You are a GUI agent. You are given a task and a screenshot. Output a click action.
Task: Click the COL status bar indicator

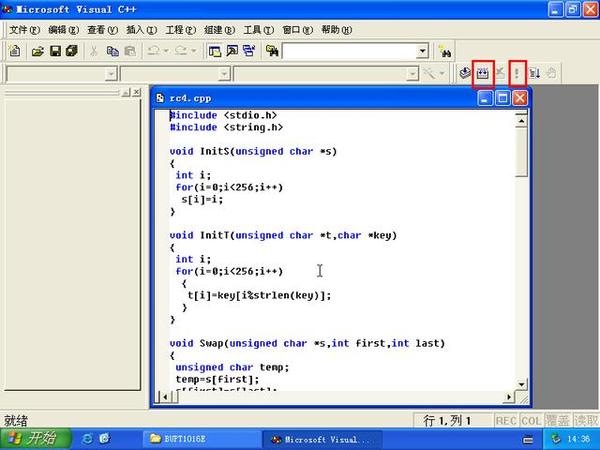(x=531, y=421)
